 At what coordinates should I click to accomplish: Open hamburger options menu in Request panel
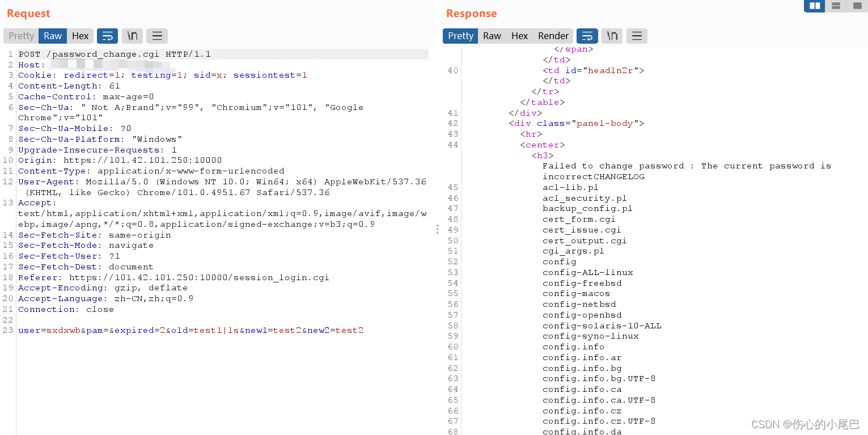pos(157,36)
